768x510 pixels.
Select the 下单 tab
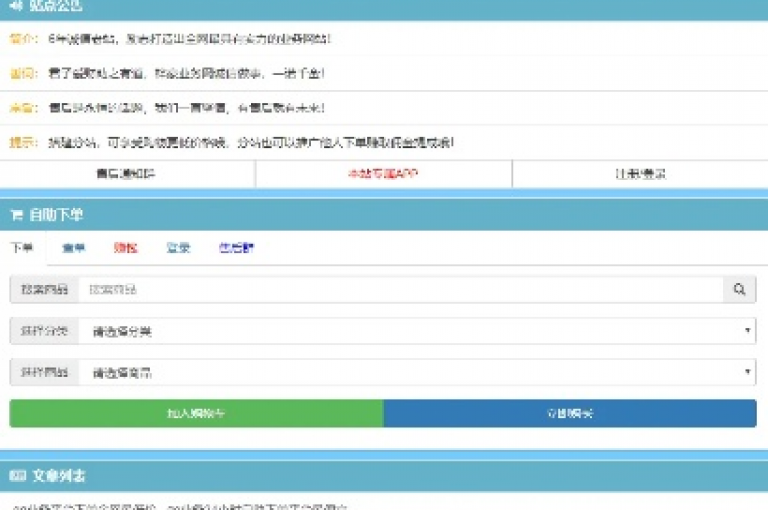pyautogui.click(x=23, y=248)
